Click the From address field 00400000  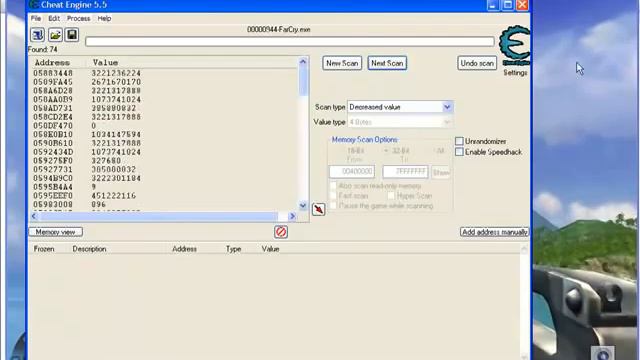pyautogui.click(x=352, y=172)
